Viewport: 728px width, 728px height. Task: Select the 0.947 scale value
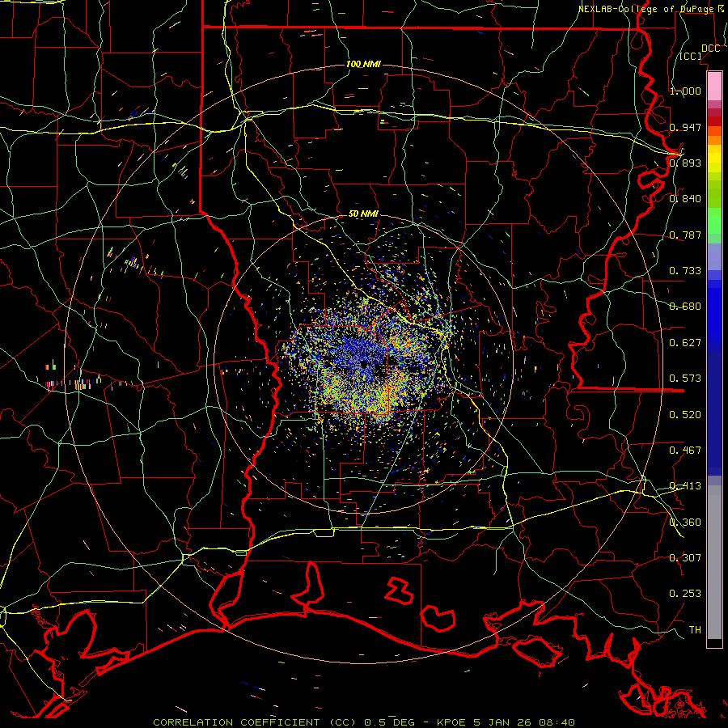coord(685,127)
